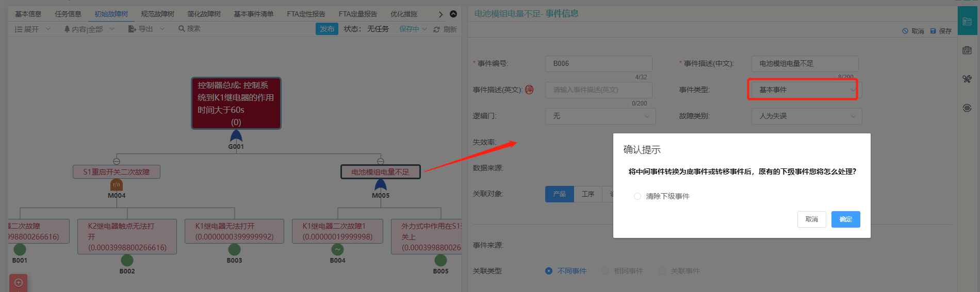
Task: Select the B001 basic event circle
Action: (20, 250)
